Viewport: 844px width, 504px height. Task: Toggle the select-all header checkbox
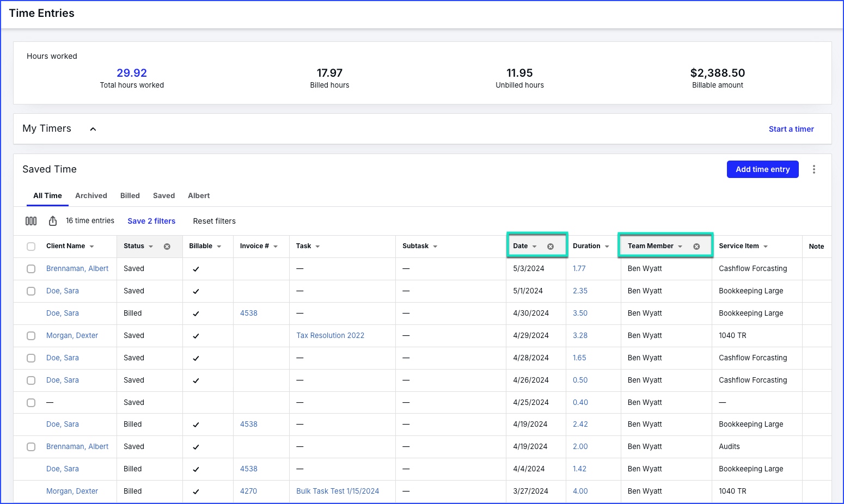click(x=31, y=247)
